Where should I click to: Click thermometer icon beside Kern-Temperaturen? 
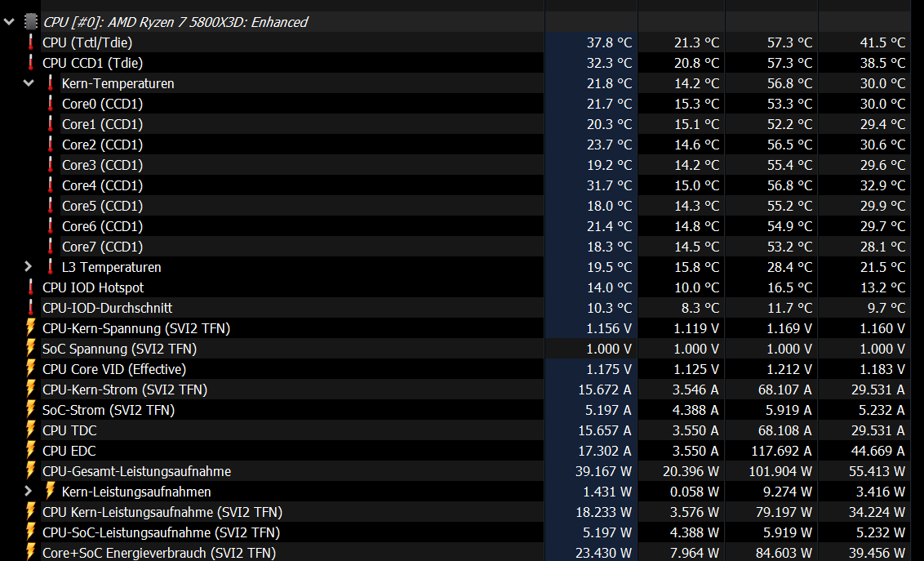tap(50, 83)
